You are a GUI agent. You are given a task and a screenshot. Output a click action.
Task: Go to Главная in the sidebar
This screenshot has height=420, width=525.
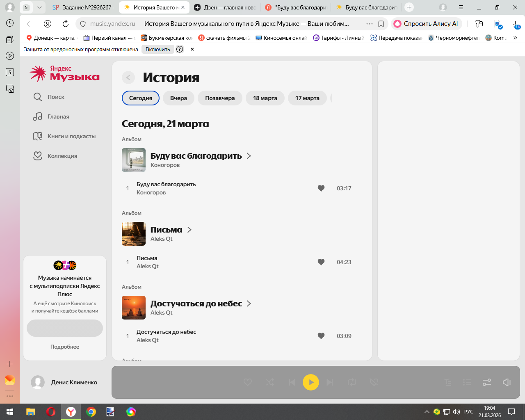(51, 116)
